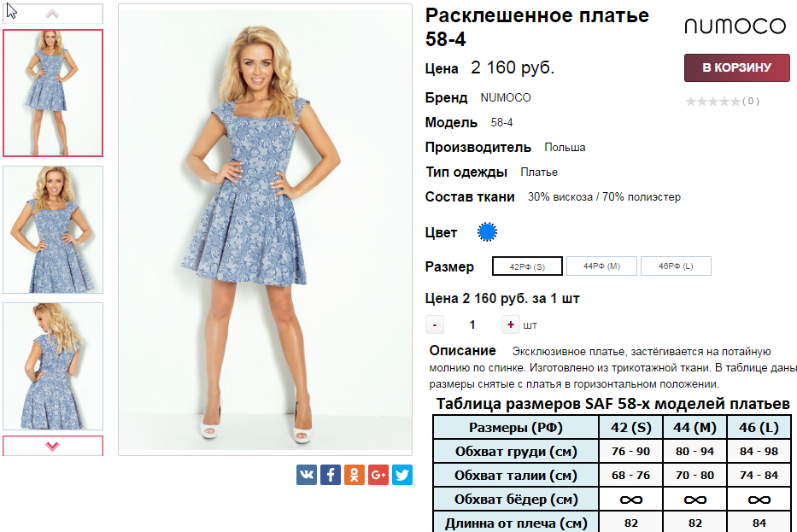Image resolution: width=797 pixels, height=532 pixels.
Task: Open first thumbnail of full-length dress
Action: click(53, 93)
